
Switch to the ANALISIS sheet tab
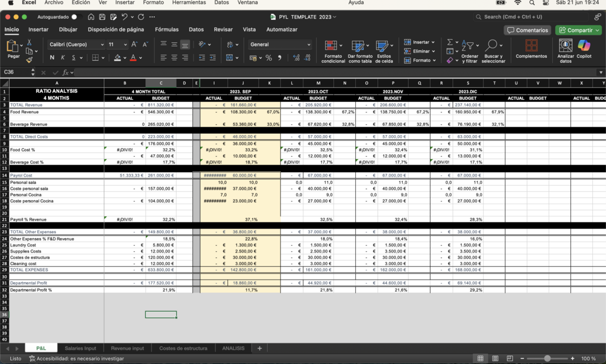233,348
